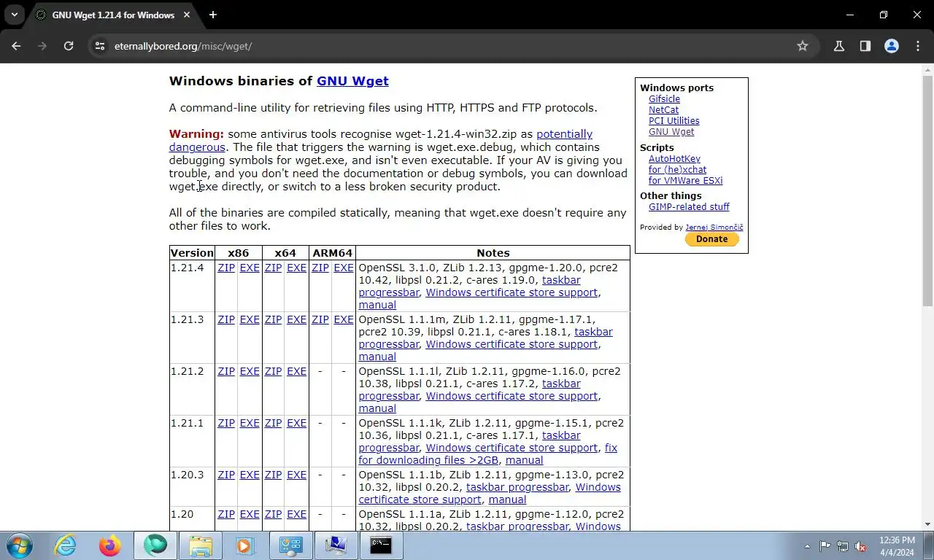Download 1.21.2 x86 ZIP
Image resolution: width=934 pixels, height=560 pixels.
(226, 371)
